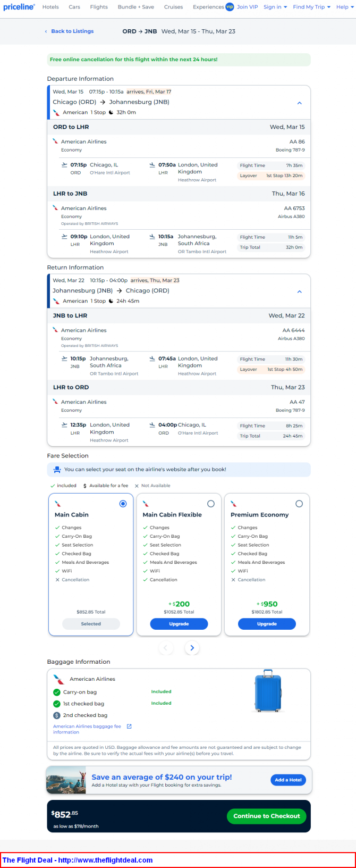Upgrade to Premium Economy for $950

[x=267, y=624]
